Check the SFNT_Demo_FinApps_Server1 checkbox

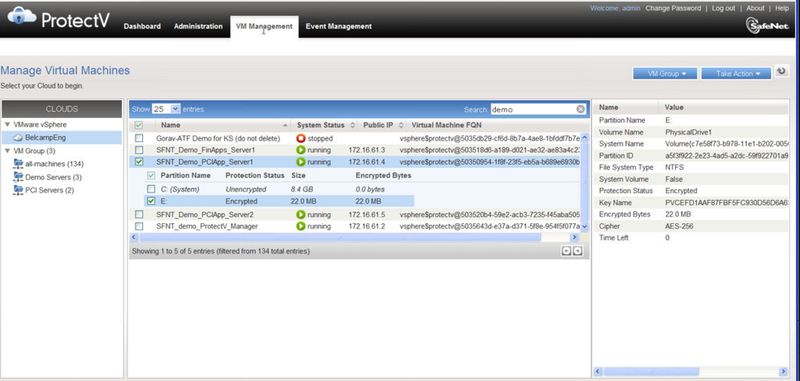[x=139, y=150]
